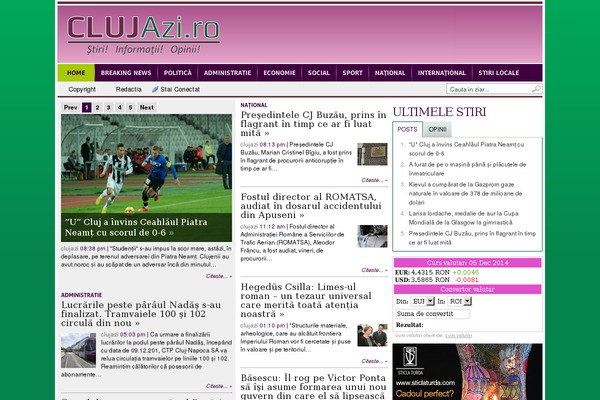Open the Hegedűs Csilla Limes-ul roman headline
The image size is (600, 400).
tap(306, 300)
